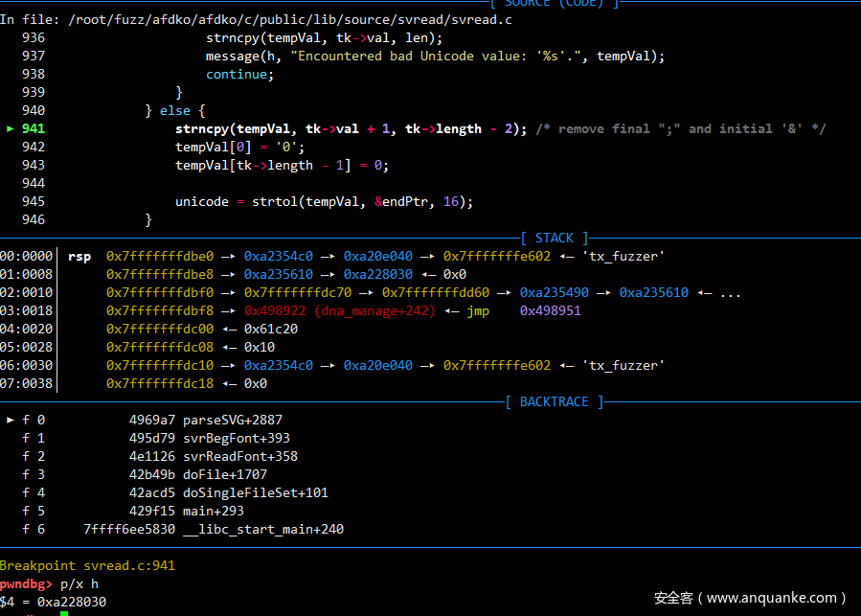Click the result value 0xa228030
This screenshot has width=861, height=616.
click(x=72, y=602)
